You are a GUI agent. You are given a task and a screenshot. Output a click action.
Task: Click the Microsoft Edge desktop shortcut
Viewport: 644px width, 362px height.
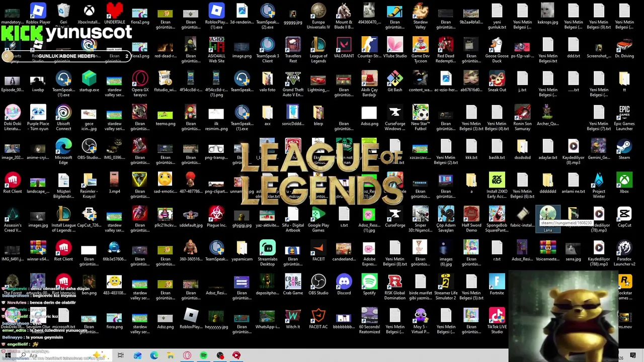tap(63, 151)
